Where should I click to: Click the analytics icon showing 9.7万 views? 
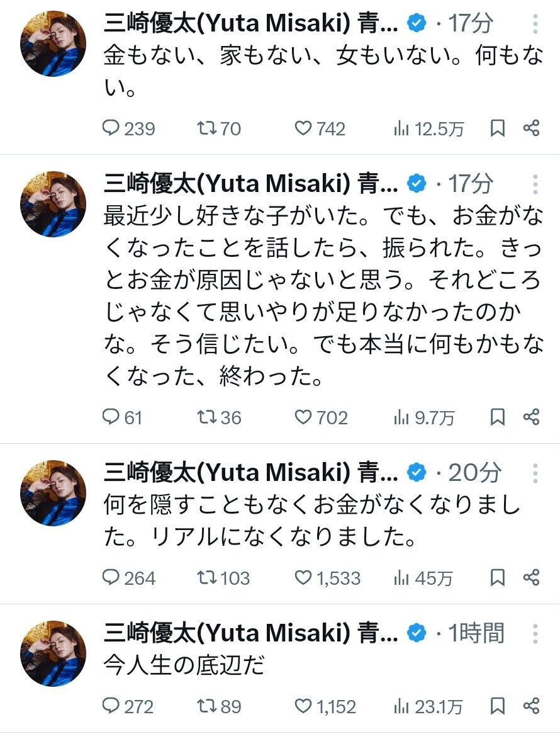[x=410, y=417]
